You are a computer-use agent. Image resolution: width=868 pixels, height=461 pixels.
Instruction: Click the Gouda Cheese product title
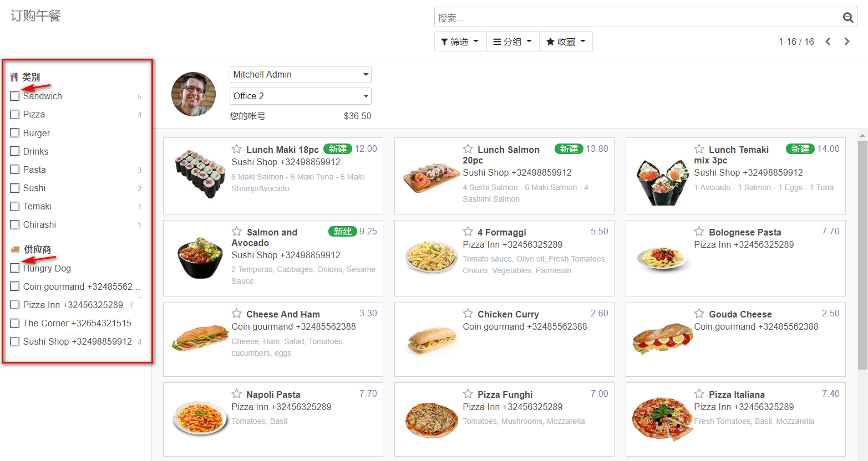click(x=740, y=314)
